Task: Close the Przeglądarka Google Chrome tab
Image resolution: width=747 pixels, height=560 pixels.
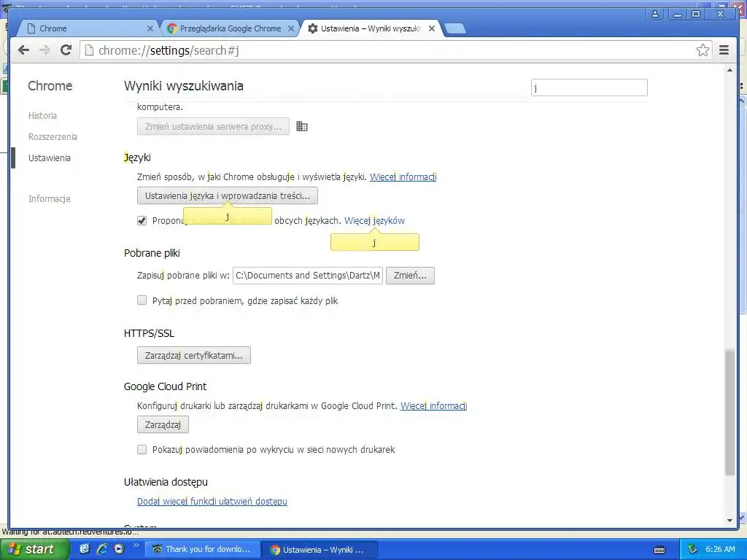Action: [x=290, y=28]
